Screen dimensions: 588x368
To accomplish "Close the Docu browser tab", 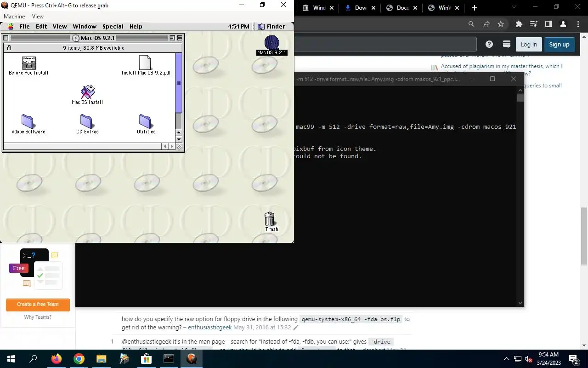I will 415,8.
